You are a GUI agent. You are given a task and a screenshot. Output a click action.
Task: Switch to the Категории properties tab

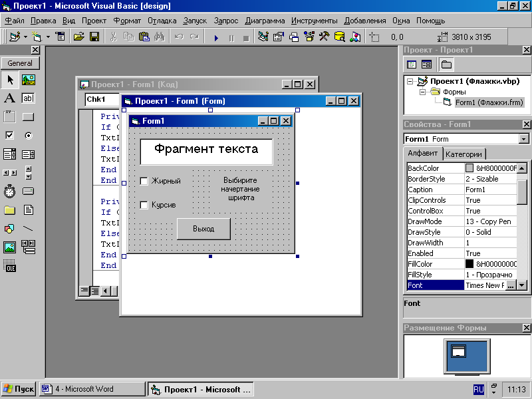click(x=464, y=154)
